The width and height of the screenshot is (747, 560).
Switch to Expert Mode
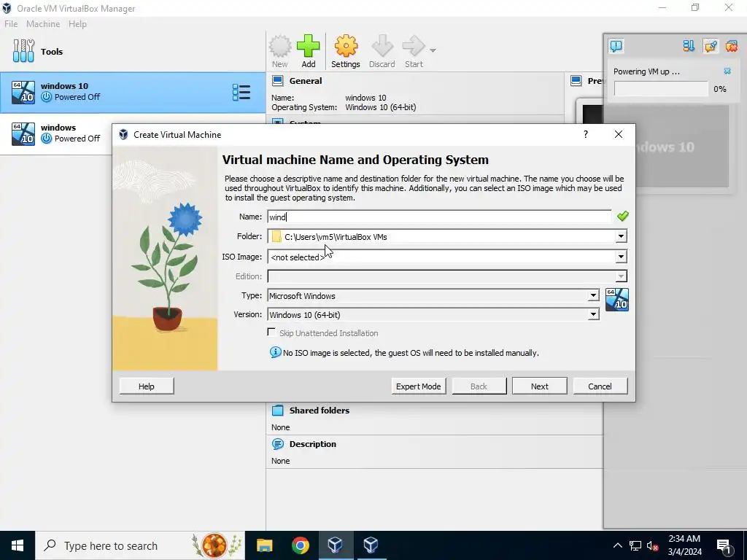tap(418, 386)
